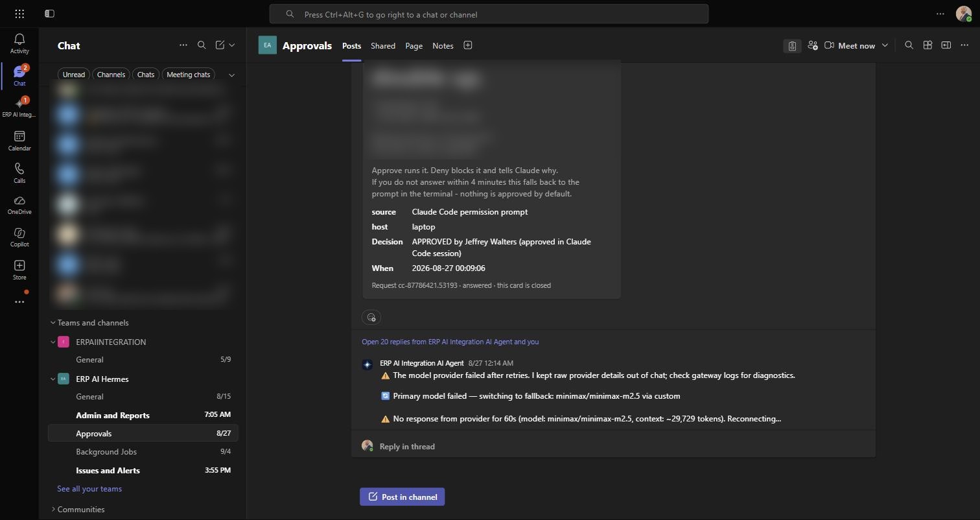Collapse the Teams and channels section
Viewport: 980px width, 520px height.
pos(52,322)
